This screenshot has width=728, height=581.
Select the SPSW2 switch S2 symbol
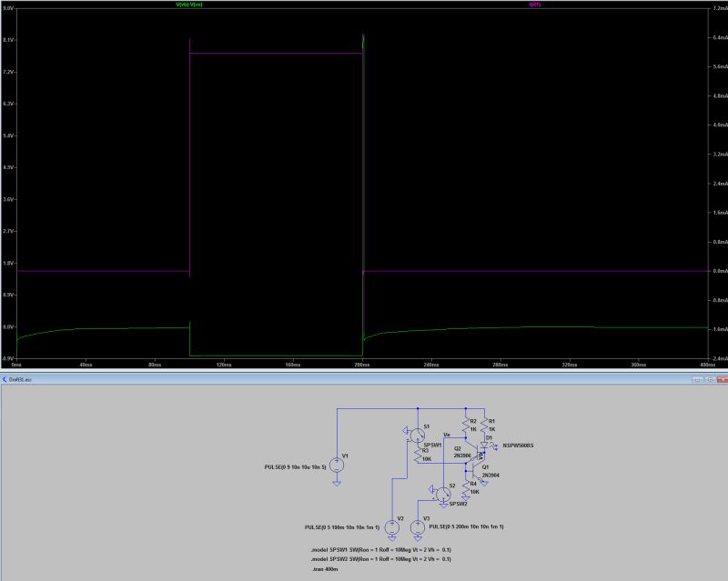click(x=442, y=495)
